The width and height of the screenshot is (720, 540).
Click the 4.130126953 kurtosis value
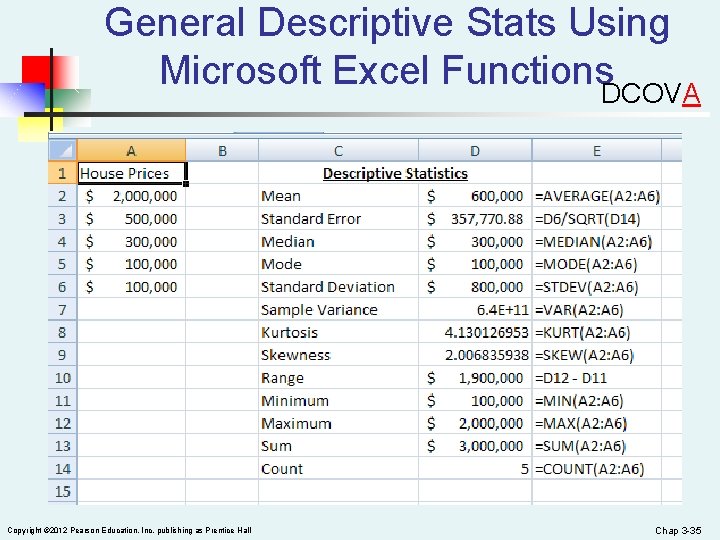(475, 332)
